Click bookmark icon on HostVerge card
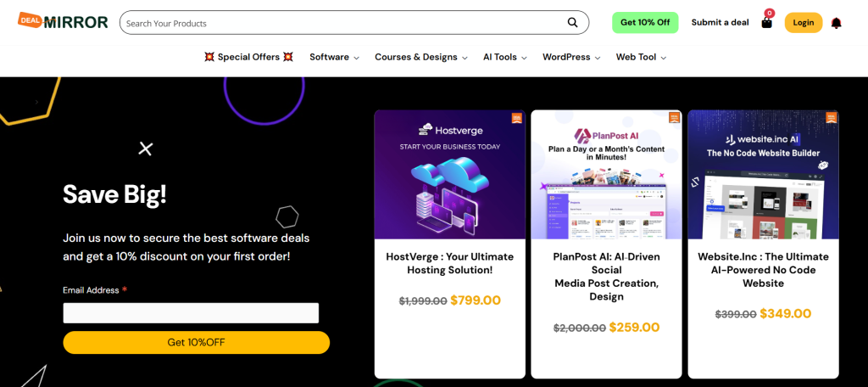This screenshot has width=868, height=387. pyautogui.click(x=516, y=118)
